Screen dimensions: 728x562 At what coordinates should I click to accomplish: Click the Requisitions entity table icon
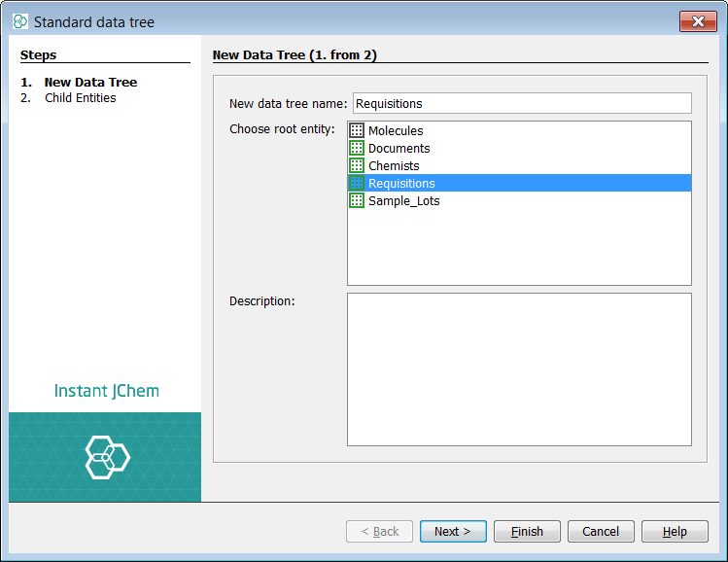(357, 183)
